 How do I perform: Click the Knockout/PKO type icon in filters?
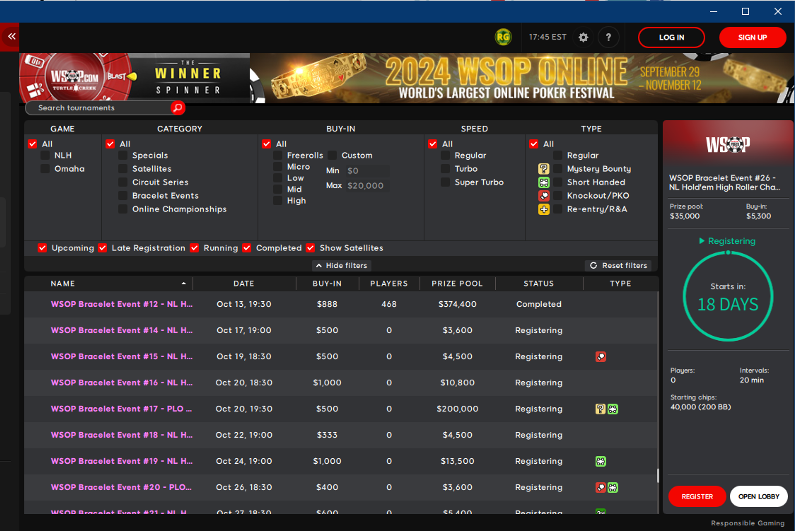pyautogui.click(x=544, y=196)
